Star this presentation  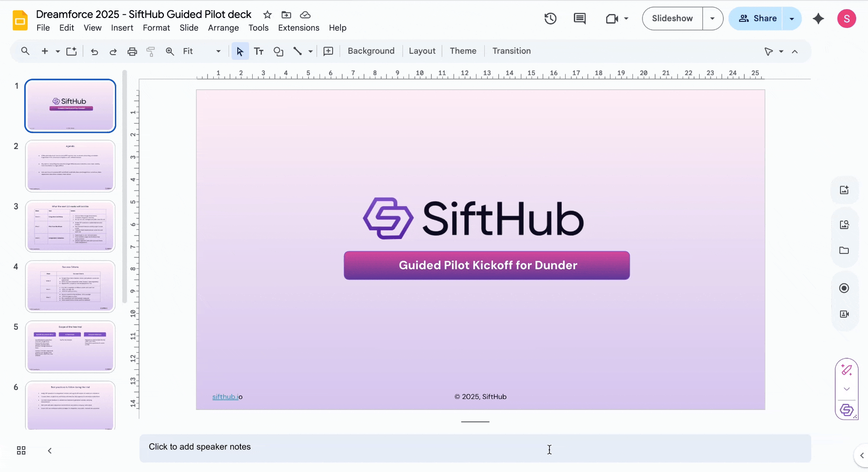click(267, 14)
